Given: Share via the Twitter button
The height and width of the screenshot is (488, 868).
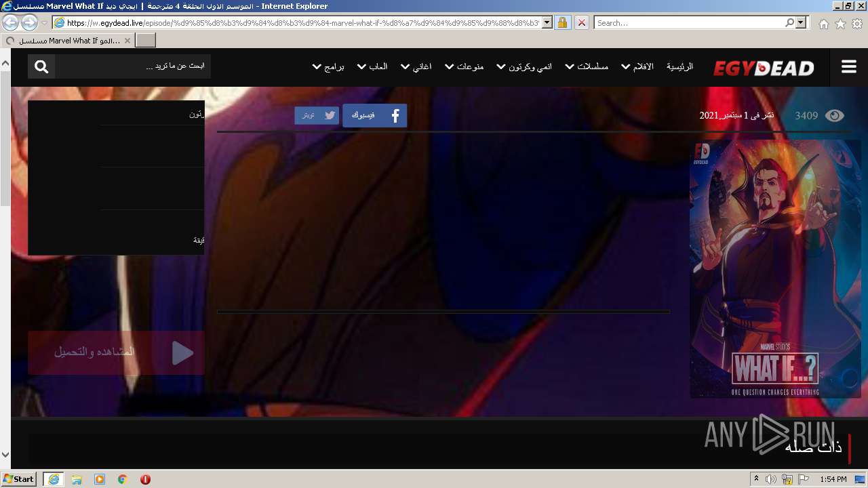Looking at the screenshot, I should (317, 115).
